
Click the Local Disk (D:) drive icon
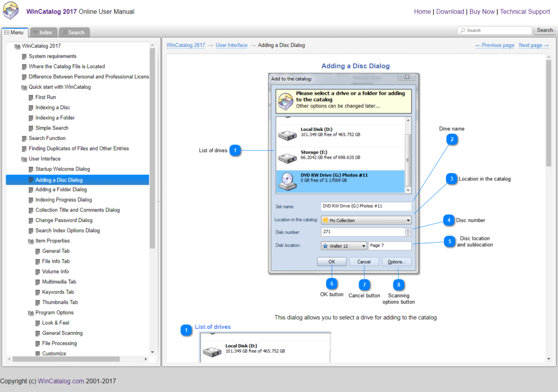(287, 135)
